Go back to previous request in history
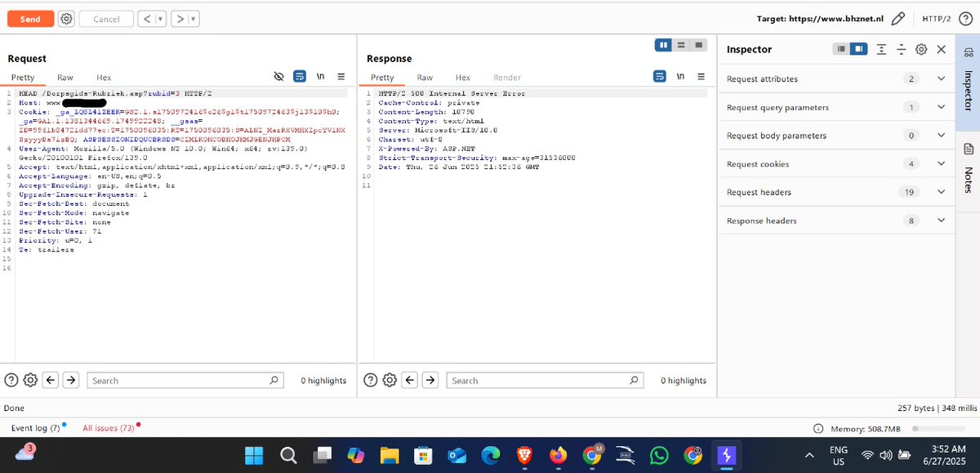This screenshot has width=980, height=473. (145, 18)
